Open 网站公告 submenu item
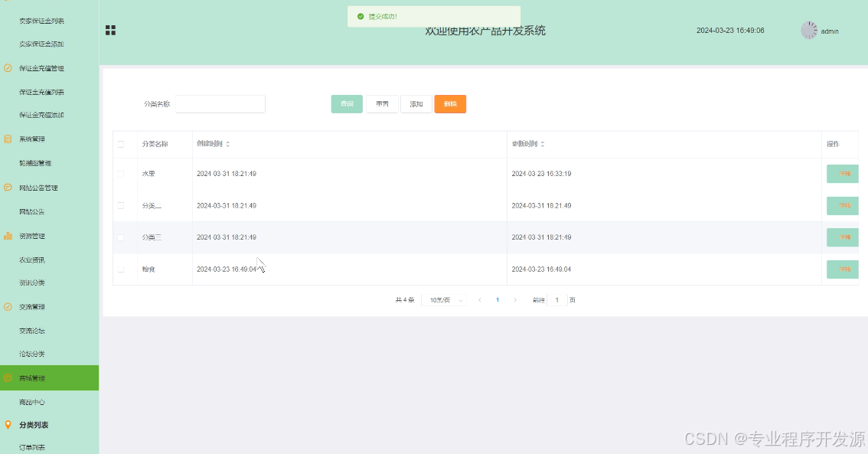The height and width of the screenshot is (454, 868). (31, 211)
